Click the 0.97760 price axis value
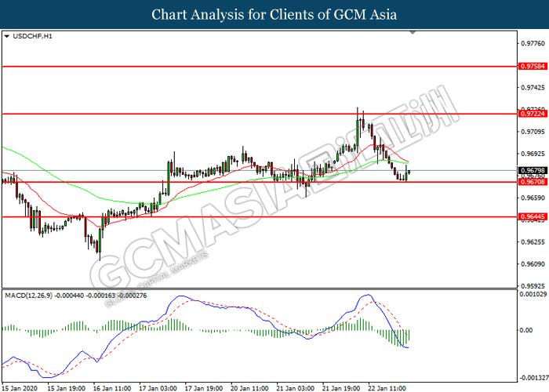Image resolution: width=549 pixels, height=392 pixels. (533, 43)
